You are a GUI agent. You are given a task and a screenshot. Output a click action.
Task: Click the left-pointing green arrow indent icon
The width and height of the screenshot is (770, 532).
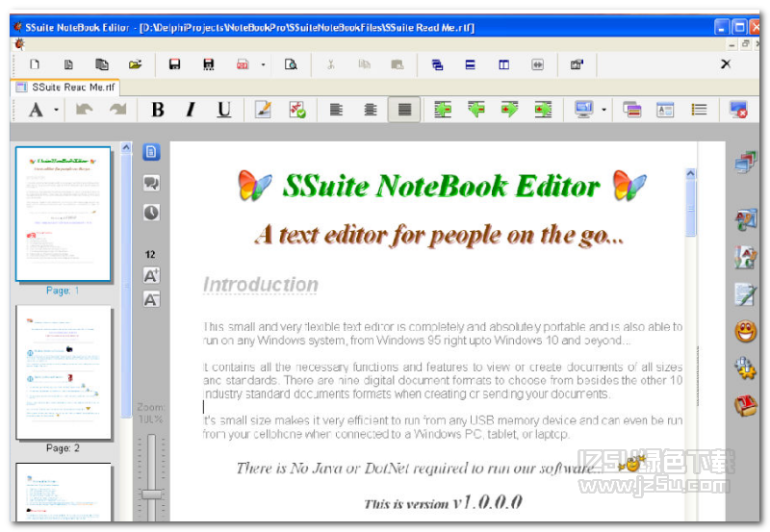click(476, 110)
